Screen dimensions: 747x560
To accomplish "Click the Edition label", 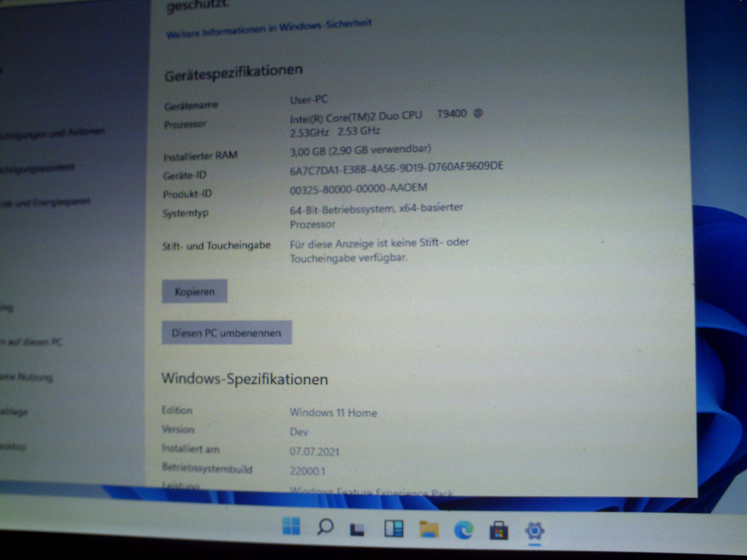I will click(177, 410).
